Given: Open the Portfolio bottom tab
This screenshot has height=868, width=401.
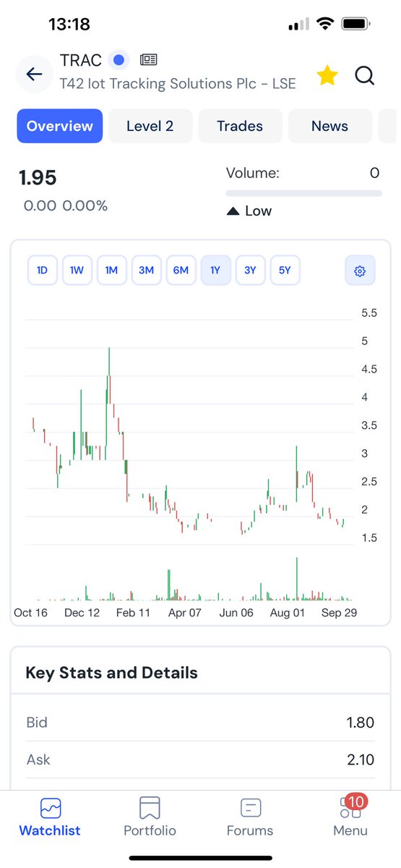Looking at the screenshot, I should tap(150, 817).
